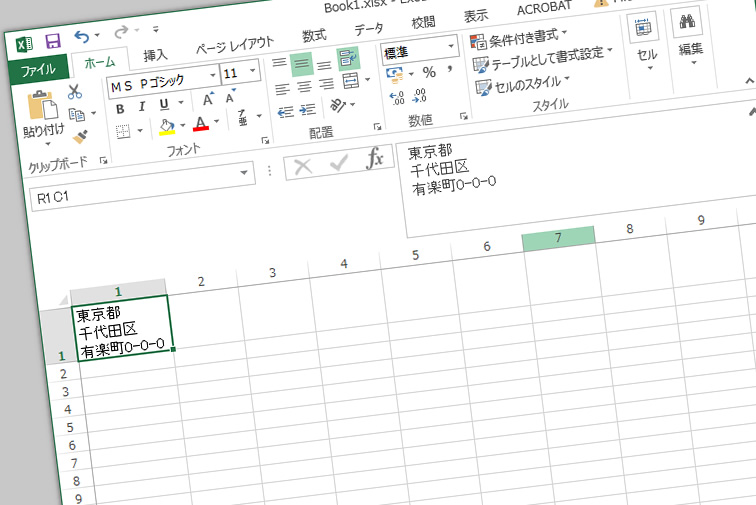The image size is (756, 505).
Task: Open the font size 11 dropdown
Action: click(251, 72)
